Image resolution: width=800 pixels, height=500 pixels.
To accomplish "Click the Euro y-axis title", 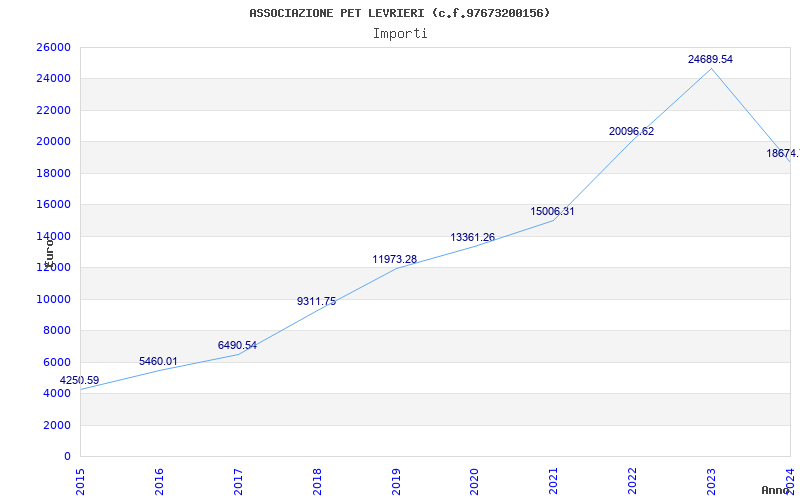I will (x=49, y=252).
